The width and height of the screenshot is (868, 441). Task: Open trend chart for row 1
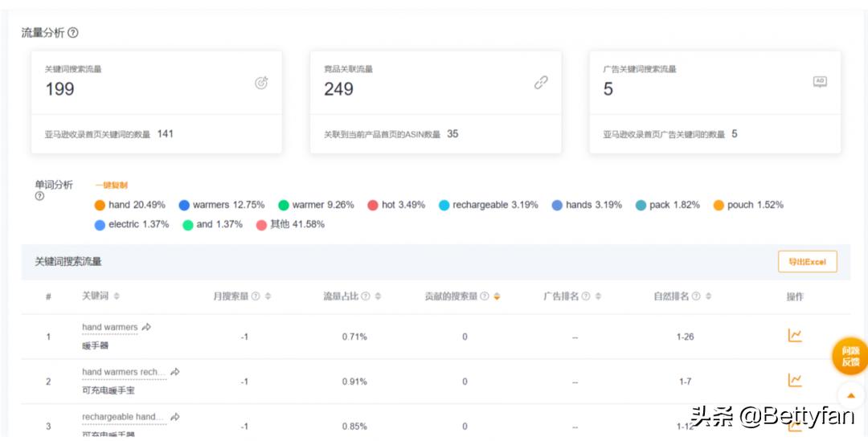click(x=795, y=335)
